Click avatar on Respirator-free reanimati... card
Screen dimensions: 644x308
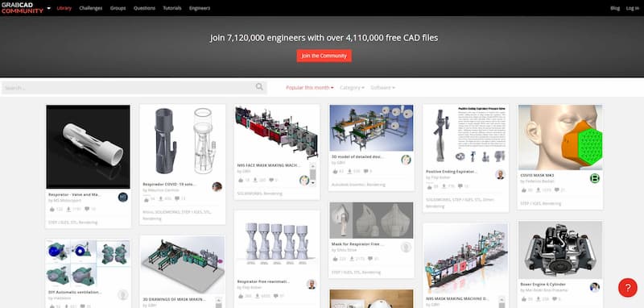coord(312,285)
